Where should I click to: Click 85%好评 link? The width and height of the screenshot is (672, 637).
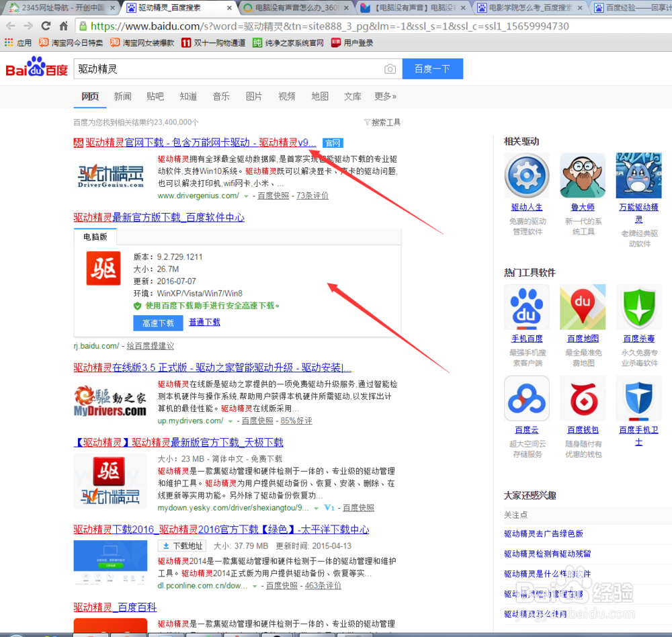click(296, 421)
